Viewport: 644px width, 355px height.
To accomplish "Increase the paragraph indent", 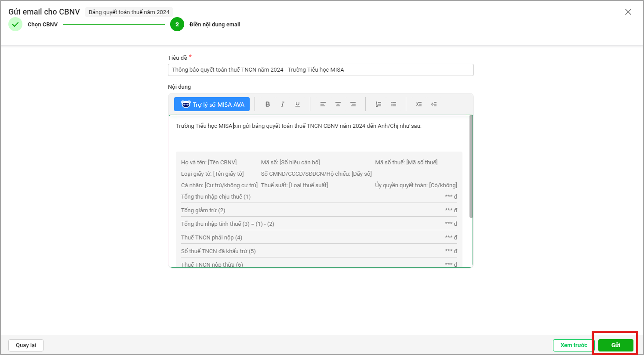I will 419,104.
